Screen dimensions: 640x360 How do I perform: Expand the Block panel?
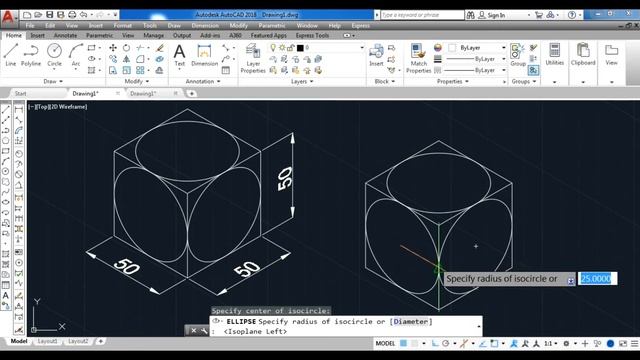tap(385, 82)
